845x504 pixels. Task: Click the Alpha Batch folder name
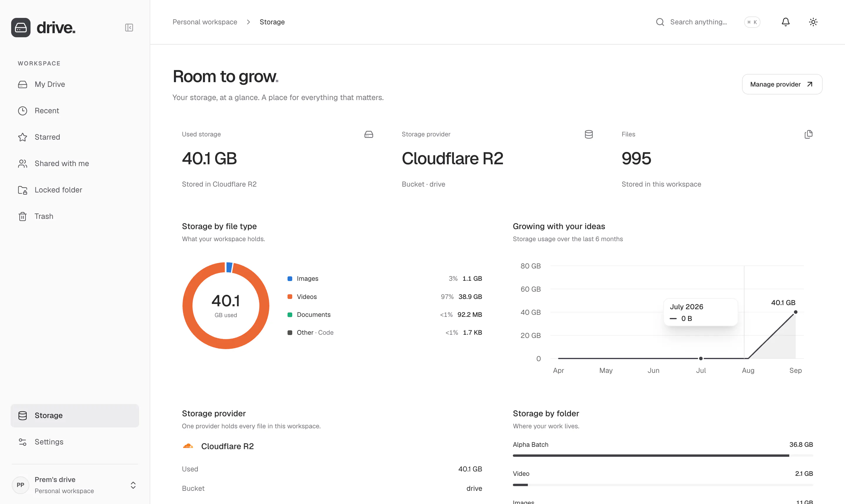click(x=530, y=444)
